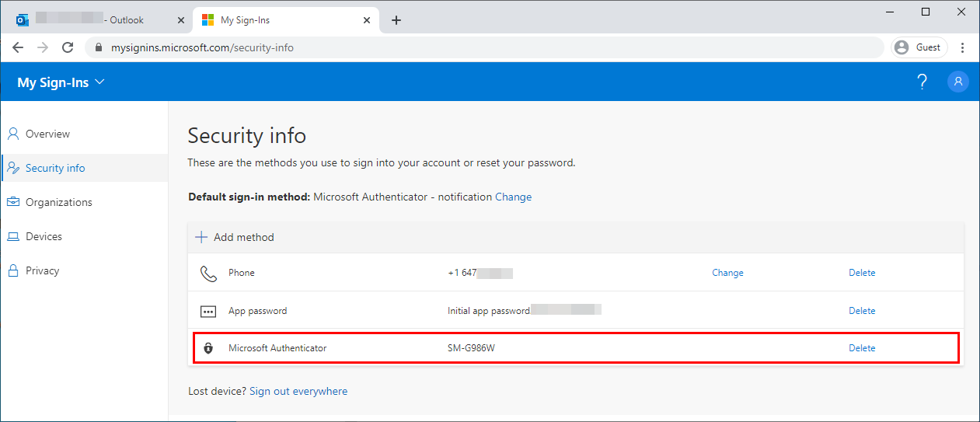Screen dimensions: 980x422
Task: Open the help question mark icon
Action: (922, 82)
